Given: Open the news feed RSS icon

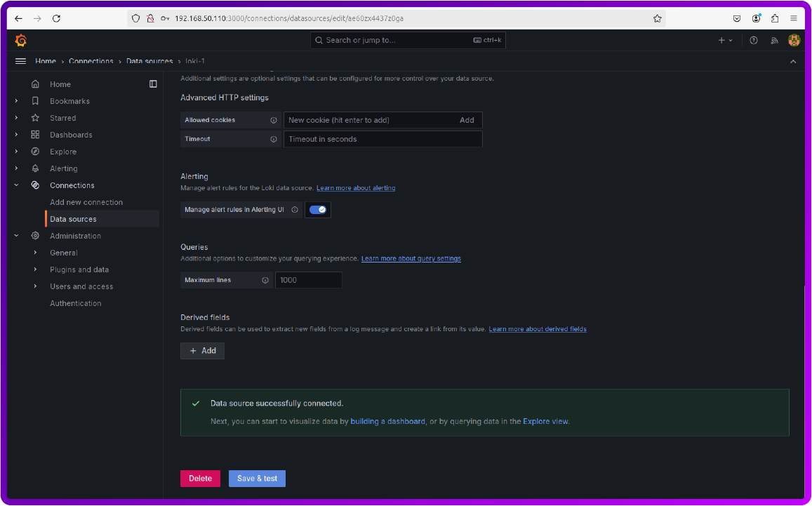Looking at the screenshot, I should 774,41.
